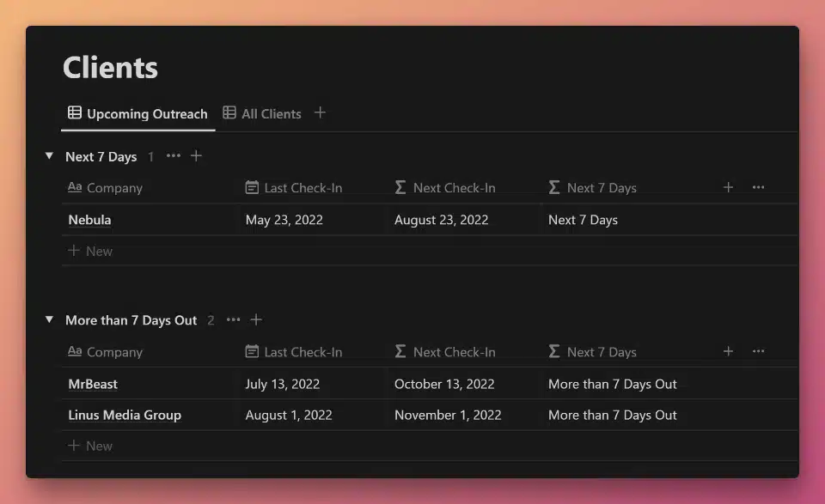This screenshot has width=825, height=504.
Task: Open Last Check-In column header in first table
Action: pos(294,188)
